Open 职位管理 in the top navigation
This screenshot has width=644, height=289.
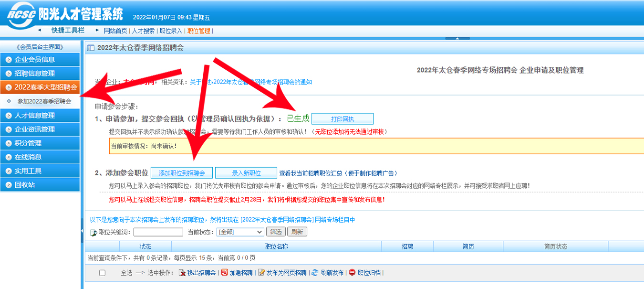198,31
